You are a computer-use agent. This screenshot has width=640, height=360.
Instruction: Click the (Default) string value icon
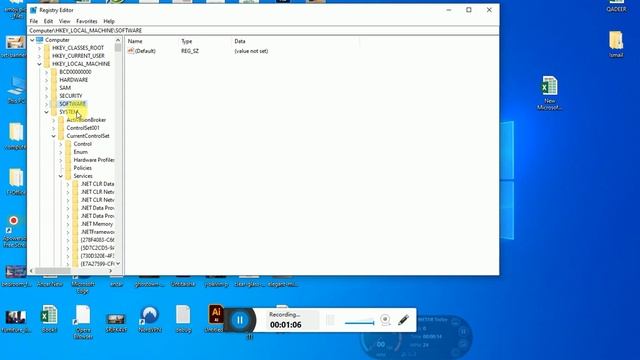tap(131, 51)
